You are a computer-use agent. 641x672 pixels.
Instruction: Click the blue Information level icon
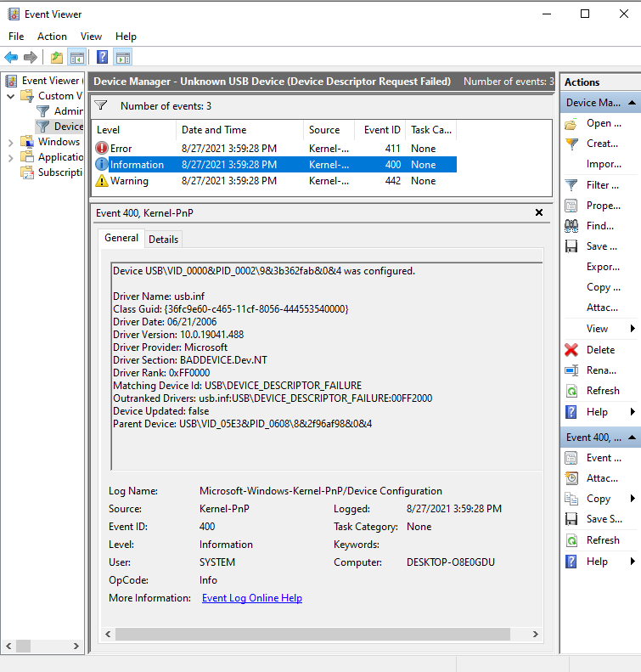coord(102,165)
